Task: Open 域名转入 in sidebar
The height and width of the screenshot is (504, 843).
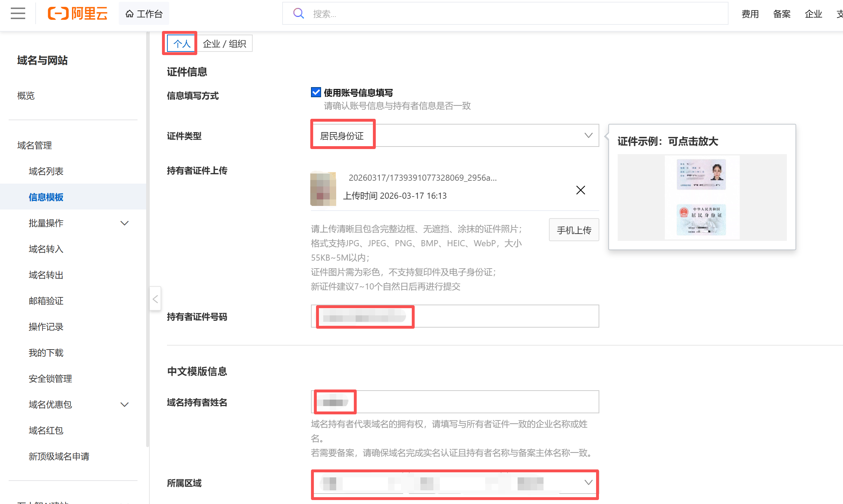Action: click(46, 249)
